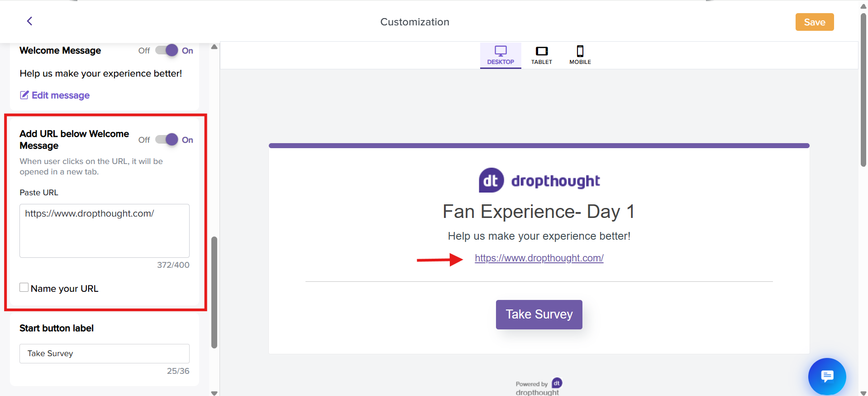Check the Name your URL checkbox
The image size is (868, 396).
click(24, 287)
